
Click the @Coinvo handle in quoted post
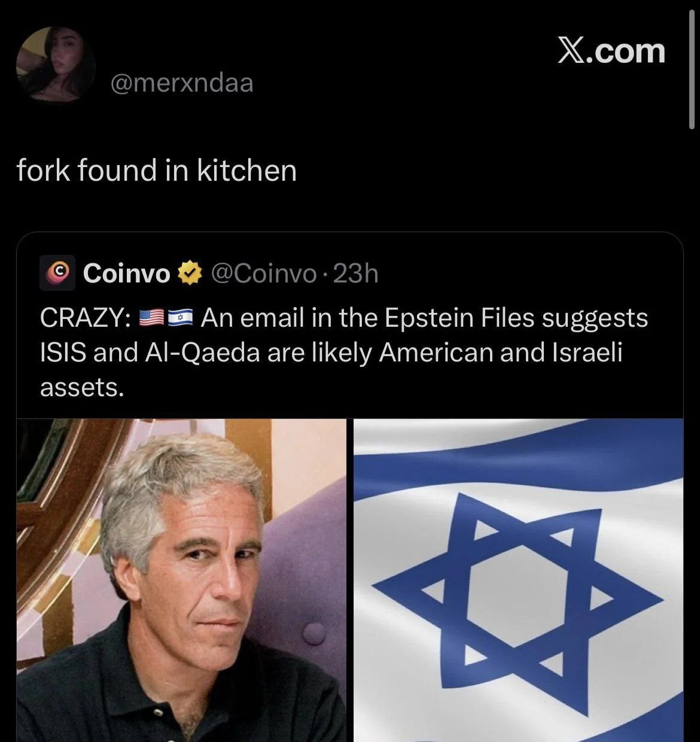[x=264, y=273]
